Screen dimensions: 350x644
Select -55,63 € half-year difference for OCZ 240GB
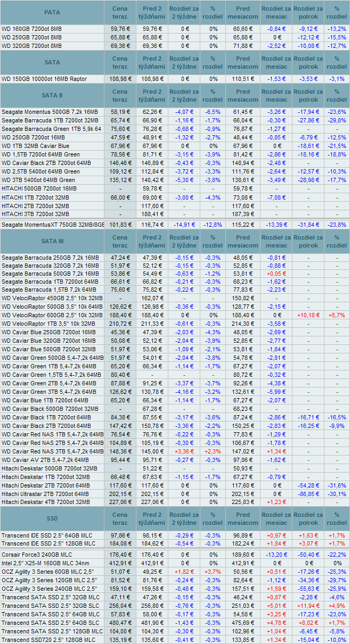[x=309, y=589]
